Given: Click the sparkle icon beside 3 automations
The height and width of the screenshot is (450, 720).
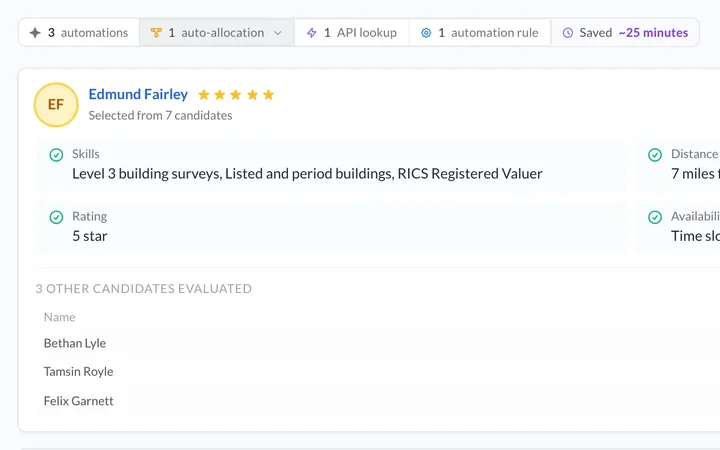Looking at the screenshot, I should coord(35,33).
